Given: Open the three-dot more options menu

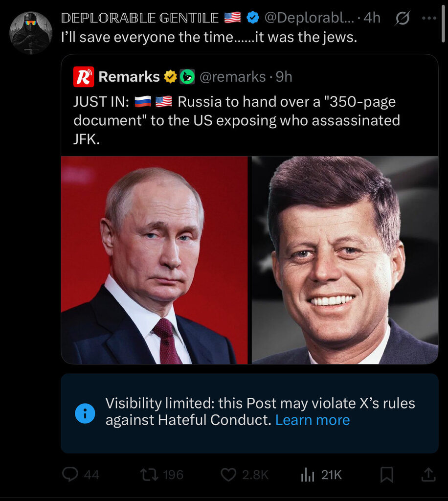Looking at the screenshot, I should click(x=428, y=18).
